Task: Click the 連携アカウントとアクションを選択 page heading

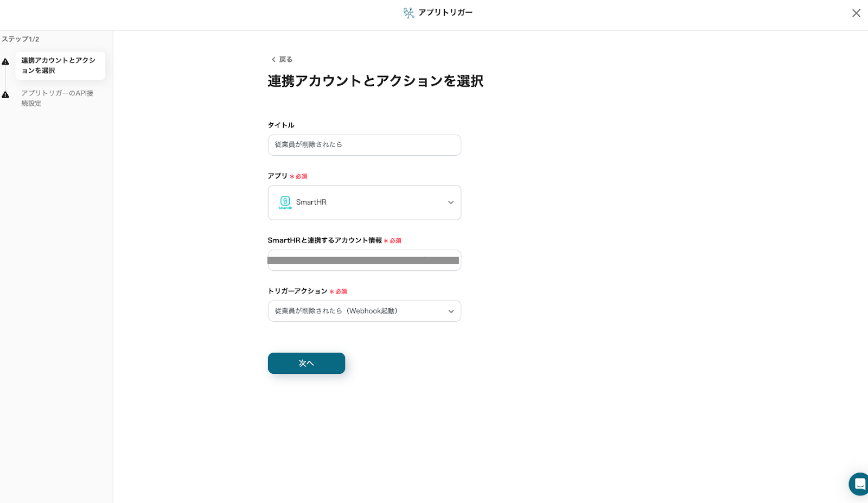Action: (375, 81)
